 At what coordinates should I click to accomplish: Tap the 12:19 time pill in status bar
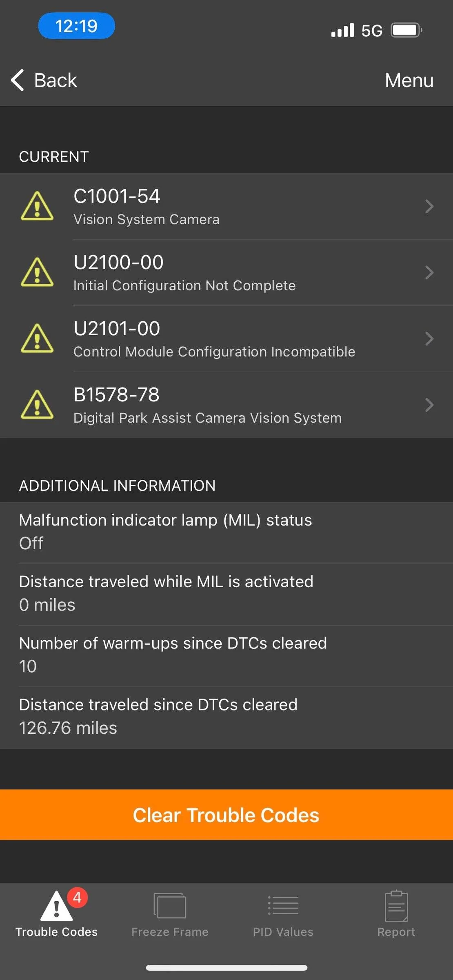pyautogui.click(x=76, y=26)
